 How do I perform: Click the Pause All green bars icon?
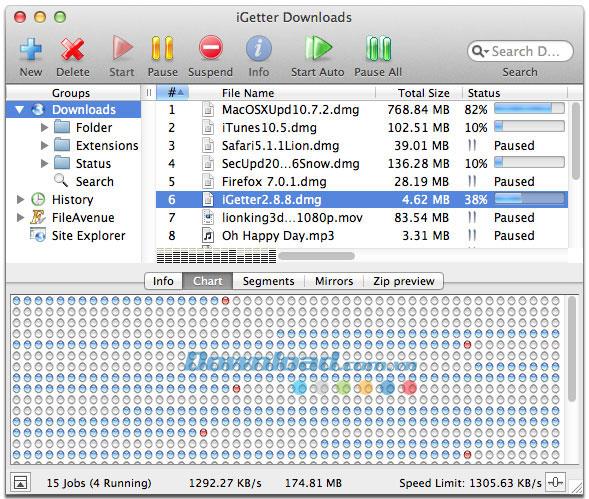378,48
